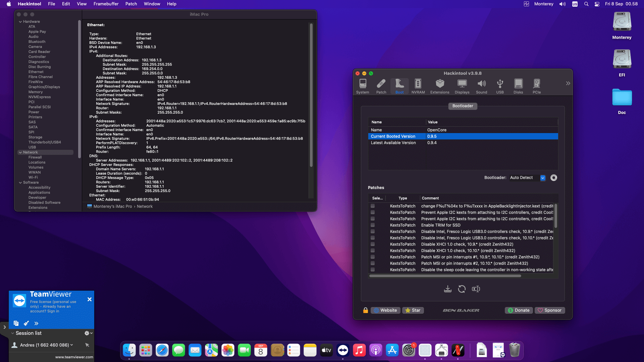Click the TeamViewer session settings gear icon
This screenshot has height=362, width=644.
pyautogui.click(x=87, y=333)
